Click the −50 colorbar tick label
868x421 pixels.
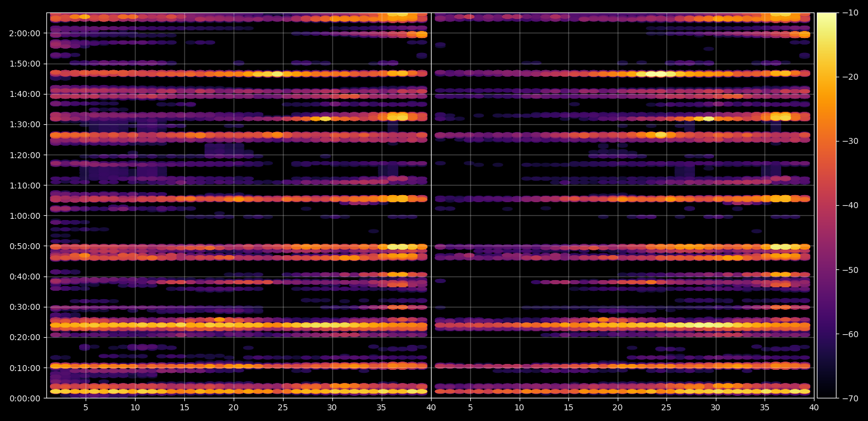[x=850, y=269]
